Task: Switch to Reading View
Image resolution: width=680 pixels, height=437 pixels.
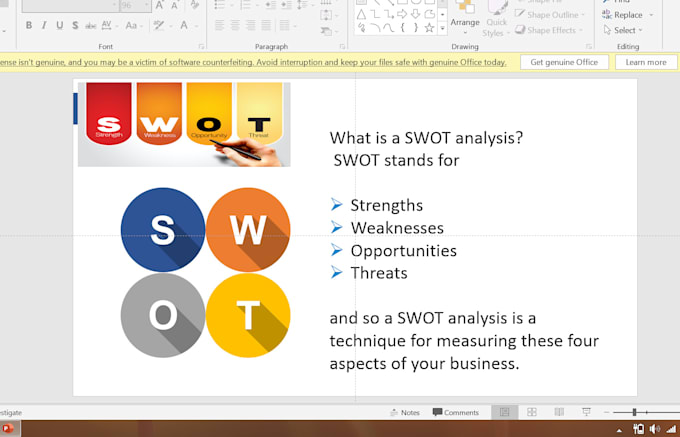Action: (559, 412)
